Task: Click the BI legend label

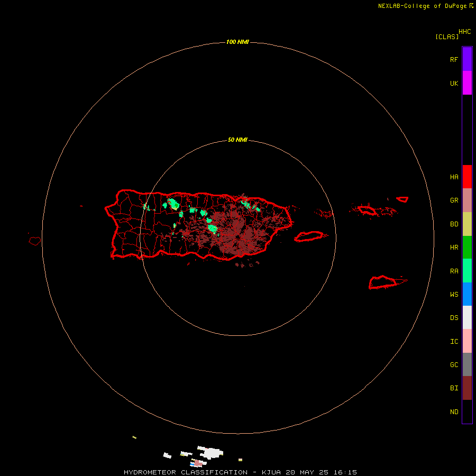Action: [x=454, y=388]
